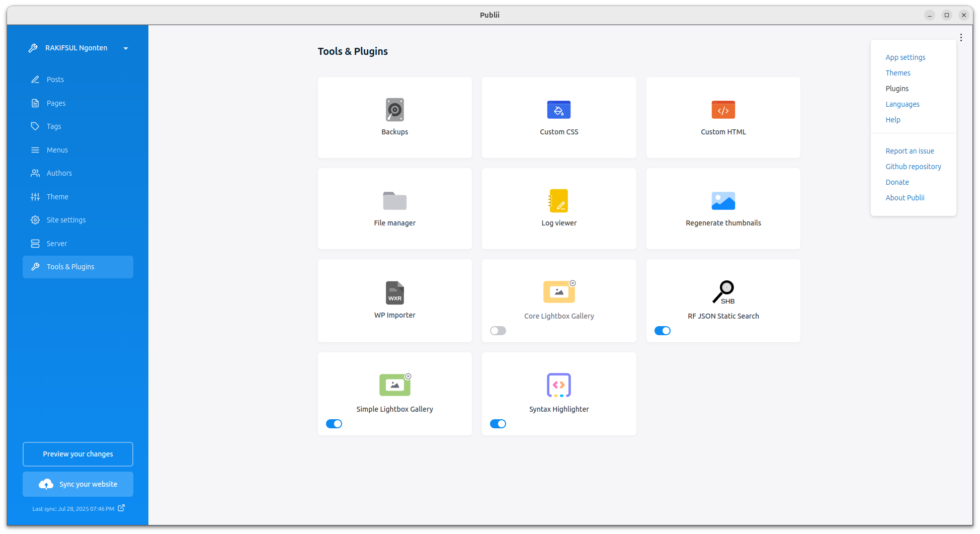
Task: Open Server settings in sidebar
Action: (78, 244)
